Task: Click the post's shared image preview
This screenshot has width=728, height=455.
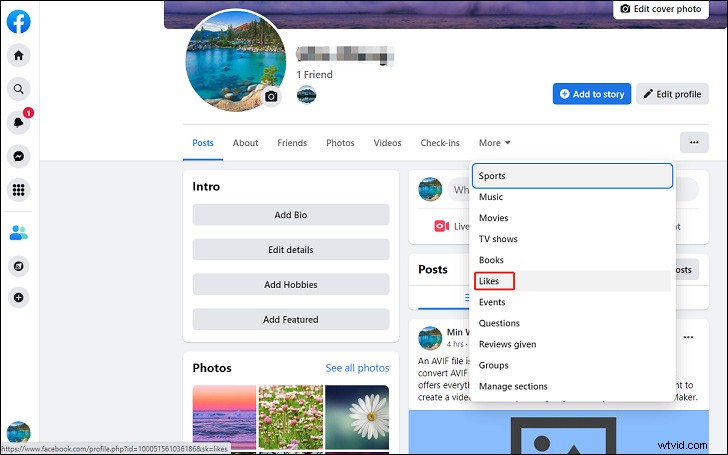Action: point(559,431)
